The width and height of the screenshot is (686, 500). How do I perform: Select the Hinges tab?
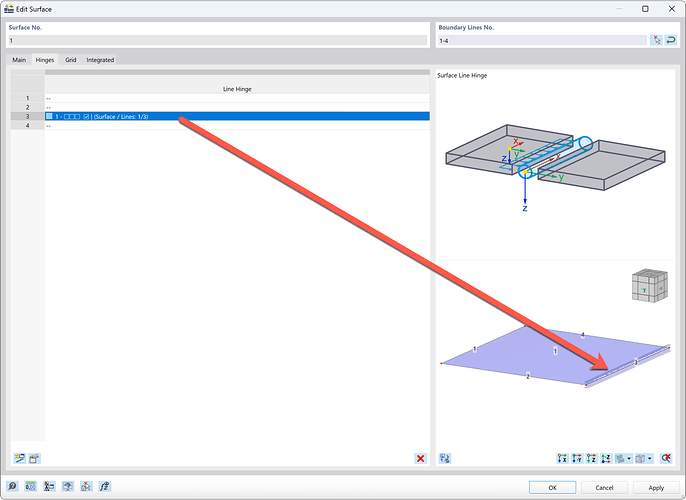click(x=45, y=60)
